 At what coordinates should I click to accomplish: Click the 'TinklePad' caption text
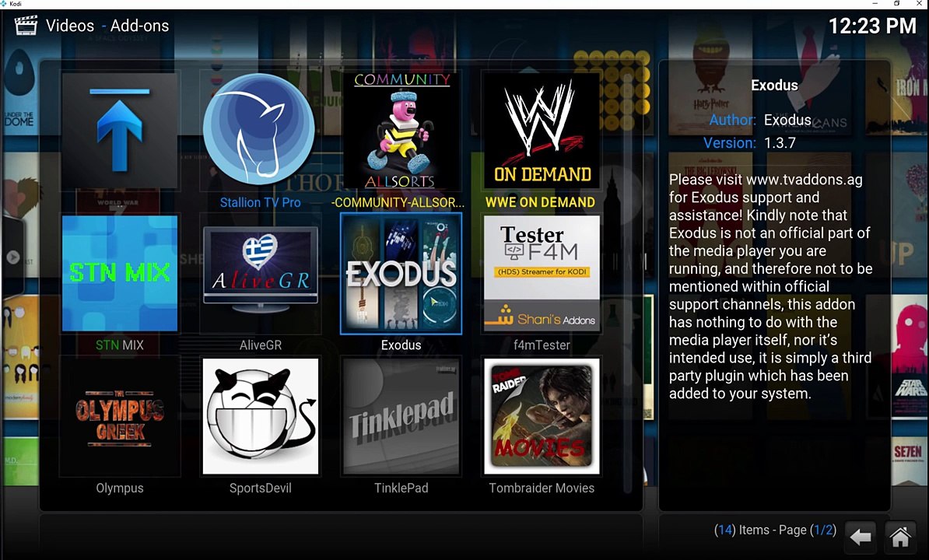click(x=401, y=488)
